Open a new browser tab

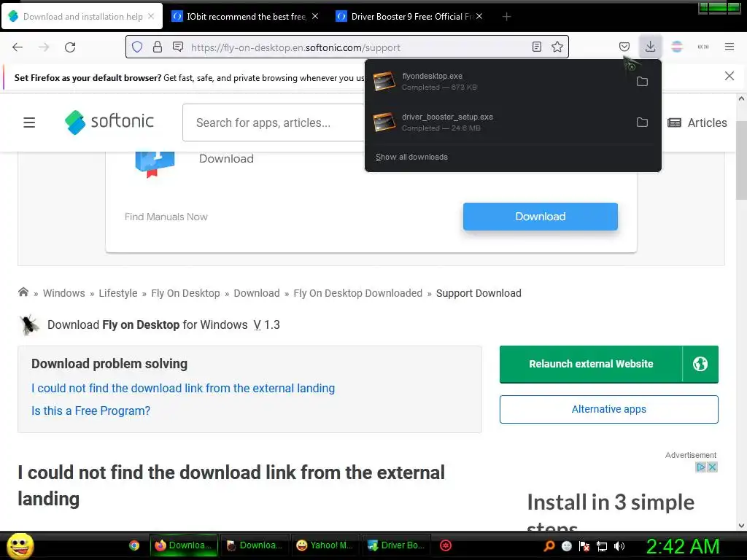coord(506,17)
